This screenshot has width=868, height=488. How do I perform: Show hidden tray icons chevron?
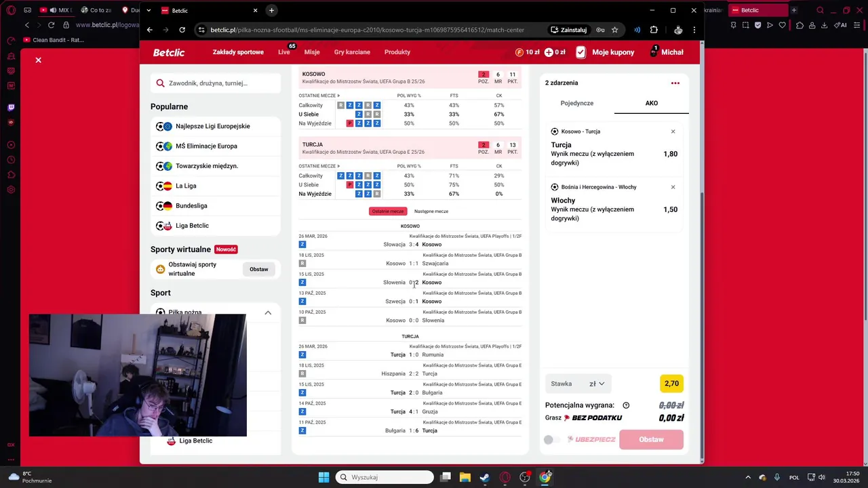tap(748, 477)
